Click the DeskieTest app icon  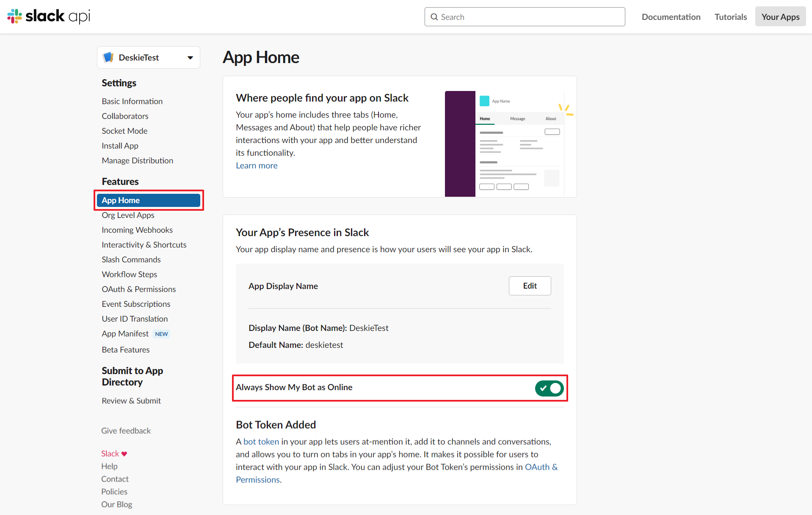click(x=108, y=57)
